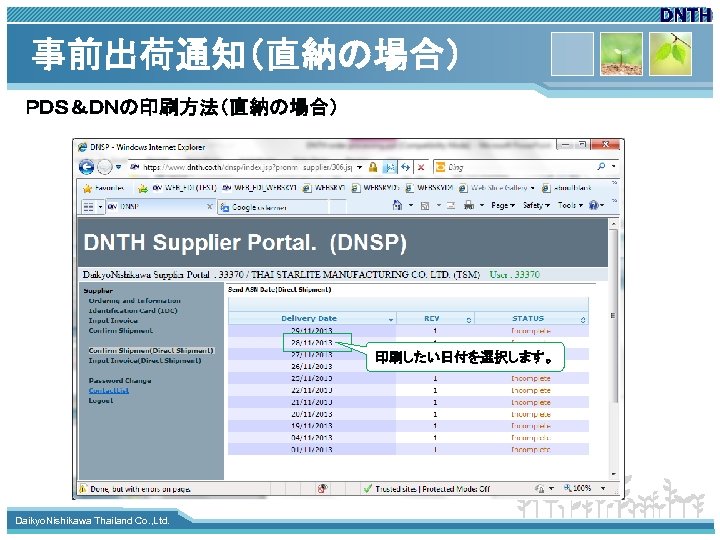
Task: Open Confirm Shipment(Direct Shipment) link
Action: 151,351
